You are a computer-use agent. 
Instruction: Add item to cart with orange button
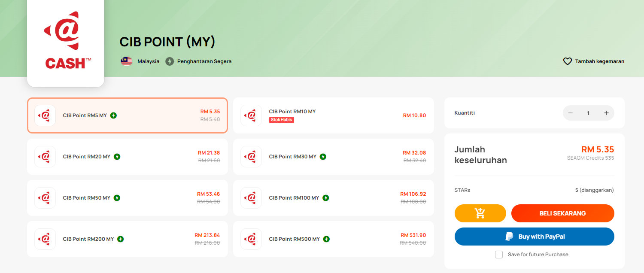tap(480, 213)
